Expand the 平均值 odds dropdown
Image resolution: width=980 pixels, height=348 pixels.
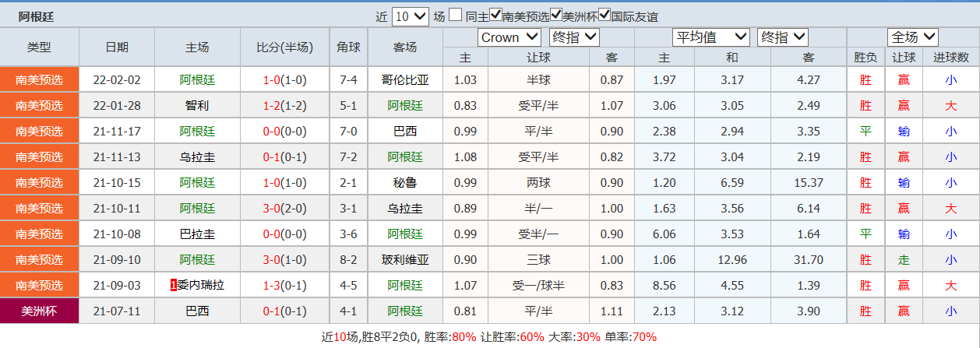pyautogui.click(x=710, y=37)
